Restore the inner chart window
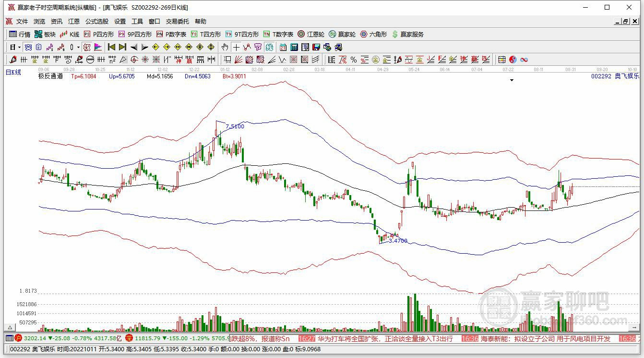Screen dimensions: 644x358 626,21
